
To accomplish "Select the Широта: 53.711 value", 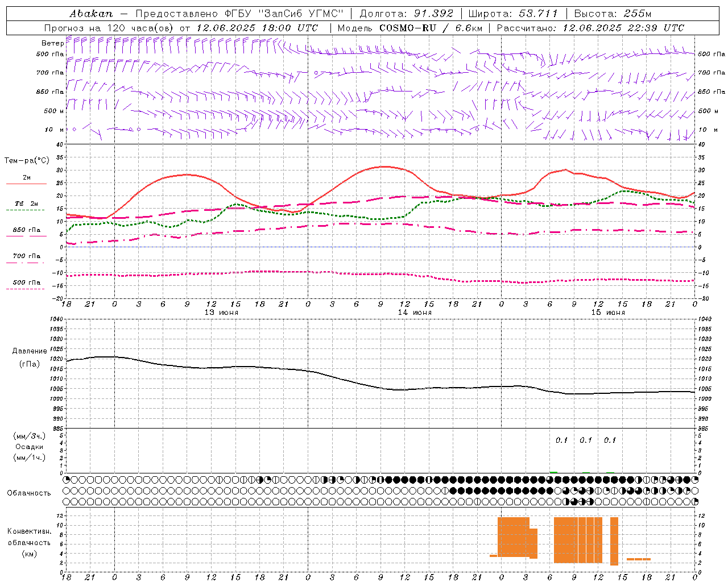I will [513, 14].
